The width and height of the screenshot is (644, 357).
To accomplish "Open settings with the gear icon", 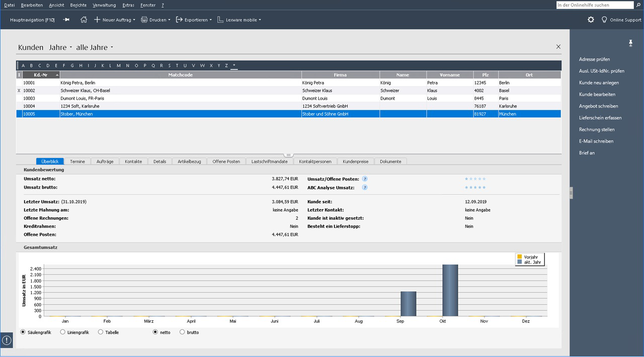I will 591,20.
